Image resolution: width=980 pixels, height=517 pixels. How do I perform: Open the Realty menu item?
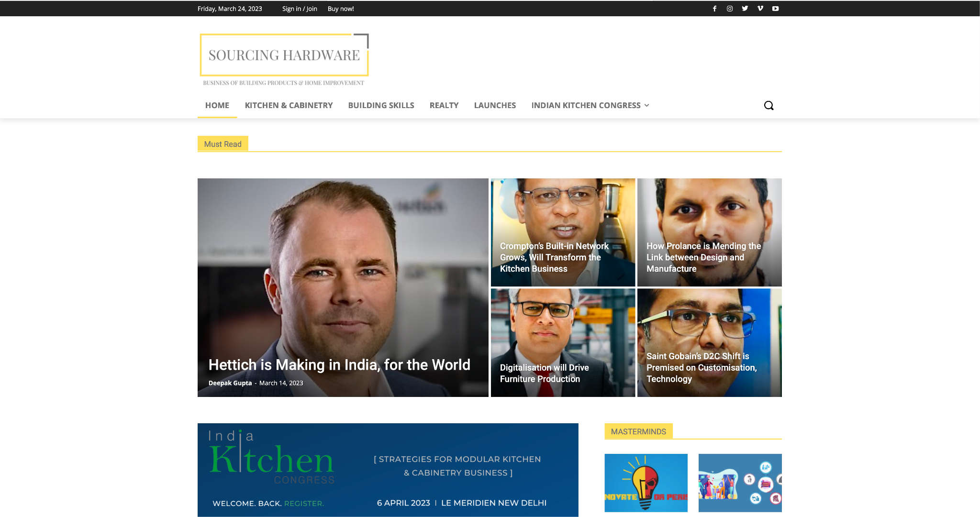coord(444,105)
